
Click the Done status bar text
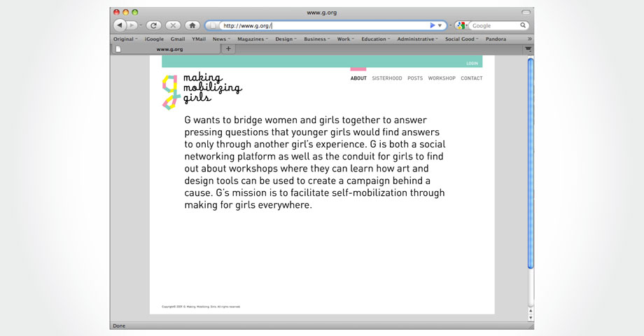(x=119, y=325)
